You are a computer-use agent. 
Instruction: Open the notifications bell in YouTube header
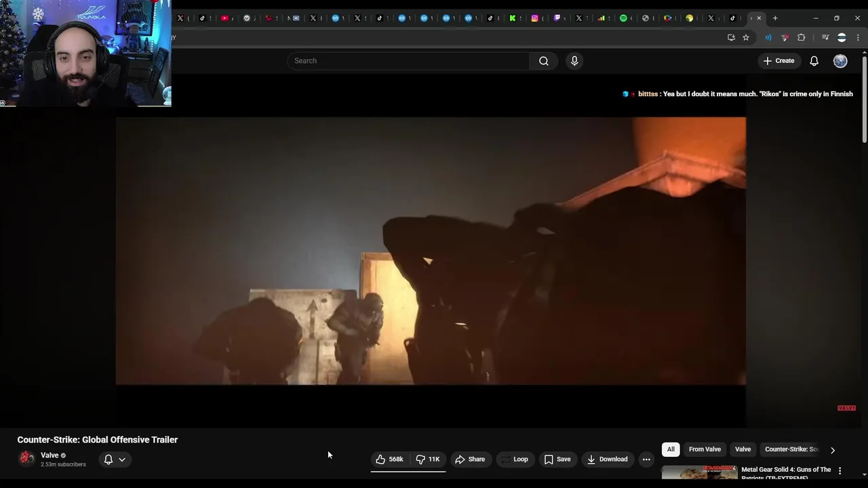pyautogui.click(x=814, y=61)
